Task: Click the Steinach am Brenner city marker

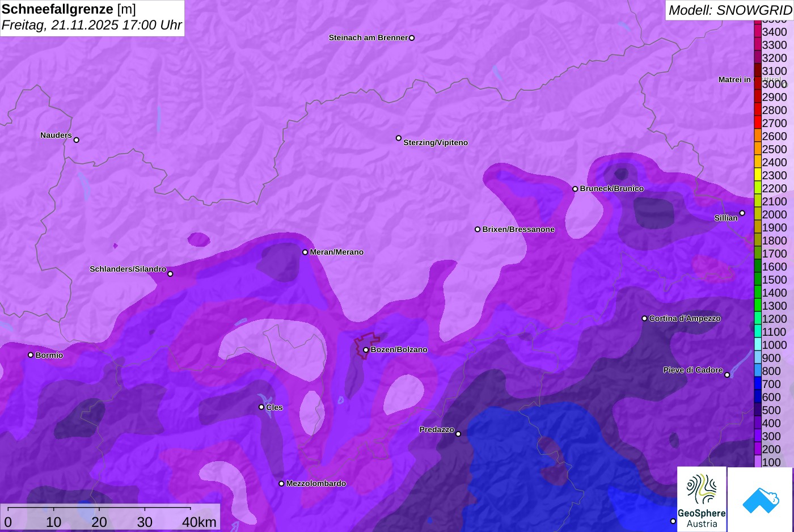Action: (x=412, y=38)
